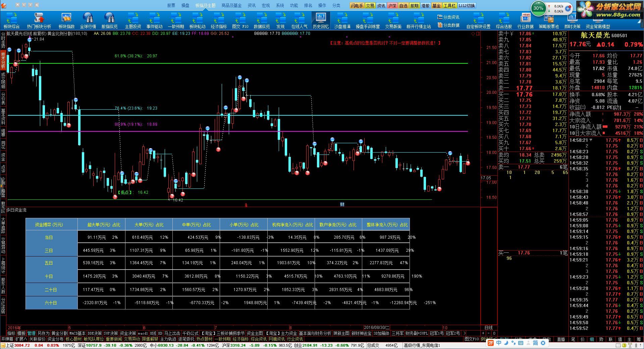Toggle L1L2切换 button
Viewport: 644px width, 349px height.
click(467, 6)
